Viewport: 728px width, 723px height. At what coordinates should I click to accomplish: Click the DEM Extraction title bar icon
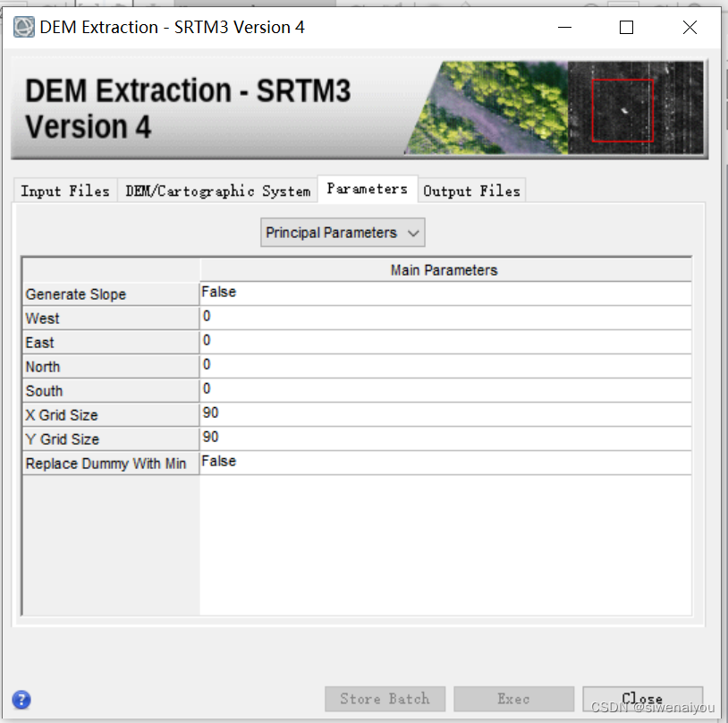coord(23,27)
